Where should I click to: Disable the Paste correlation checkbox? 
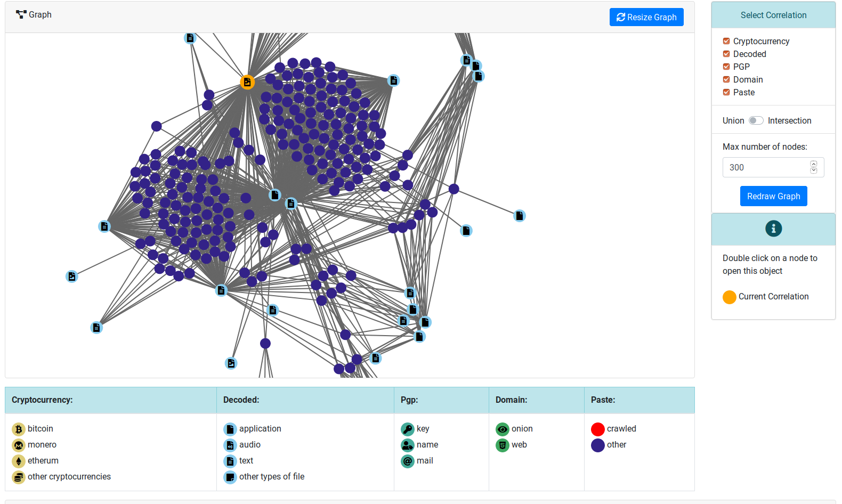point(726,92)
